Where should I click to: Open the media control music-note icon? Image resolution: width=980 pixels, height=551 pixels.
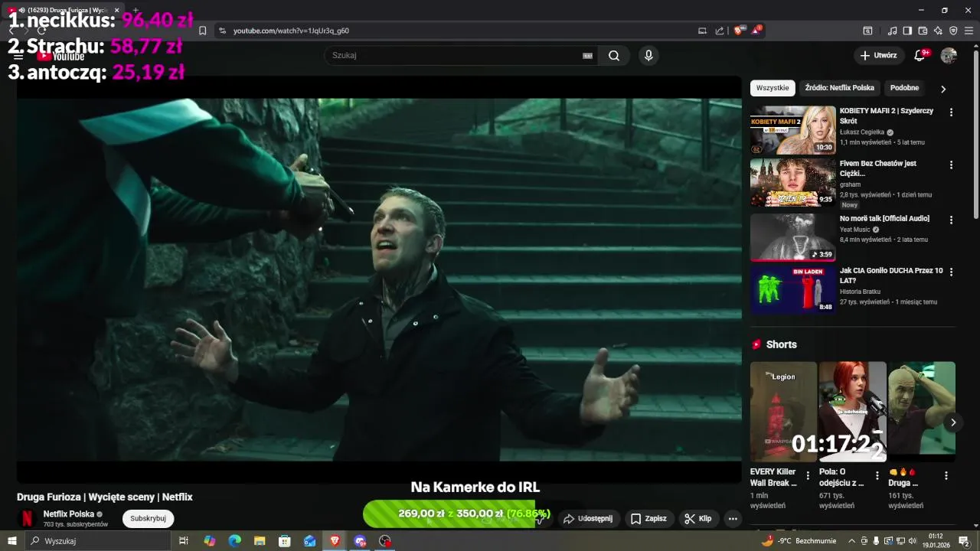coord(892,31)
